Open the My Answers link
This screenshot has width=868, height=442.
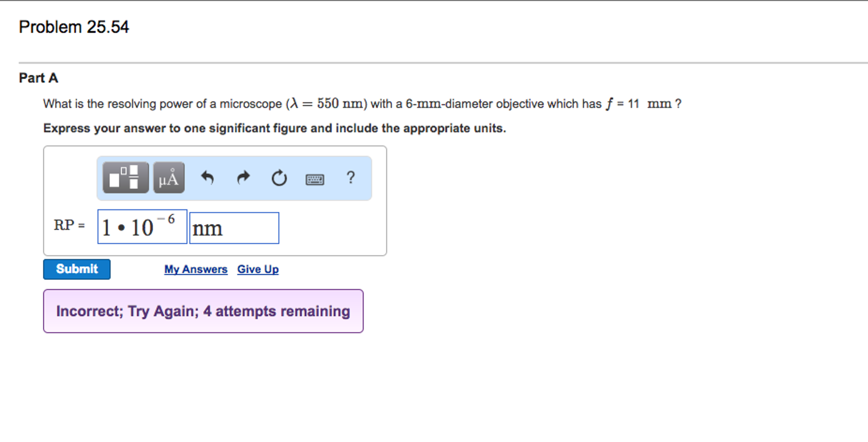pos(196,269)
